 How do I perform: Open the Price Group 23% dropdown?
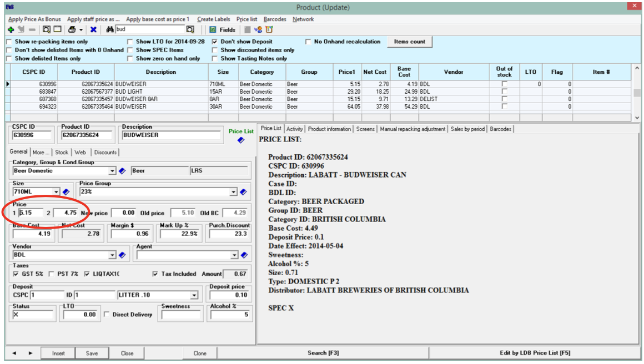(233, 191)
